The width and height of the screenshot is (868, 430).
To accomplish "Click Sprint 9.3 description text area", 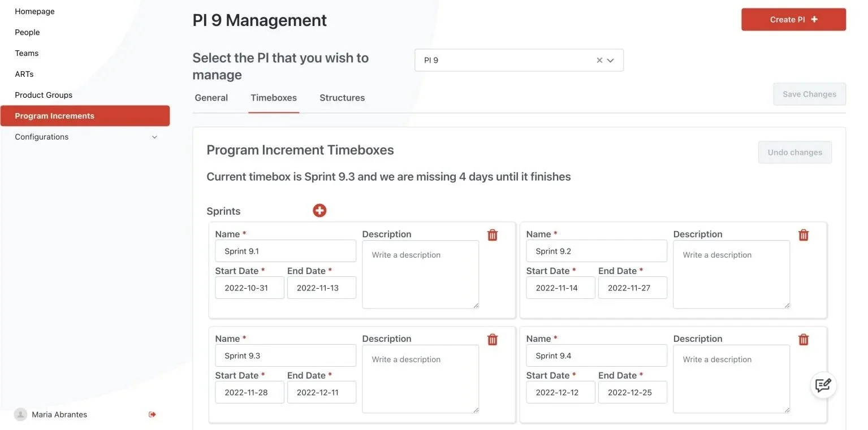I will tap(420, 379).
